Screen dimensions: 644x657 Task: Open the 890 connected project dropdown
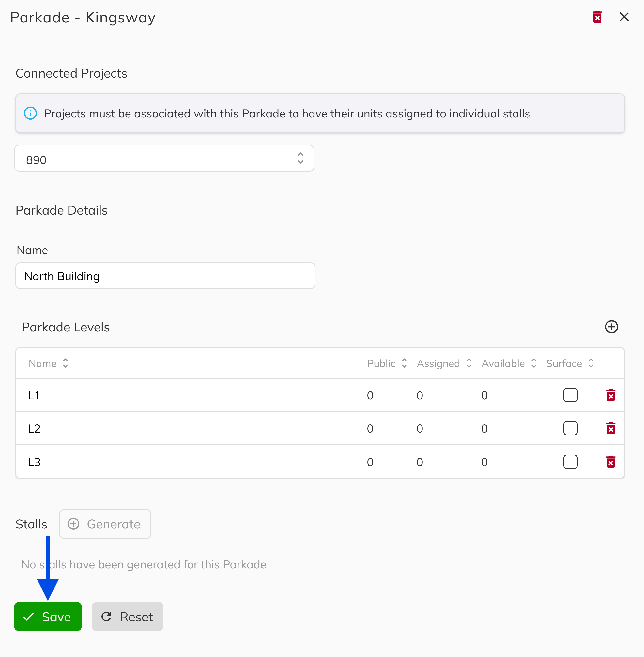point(164,159)
